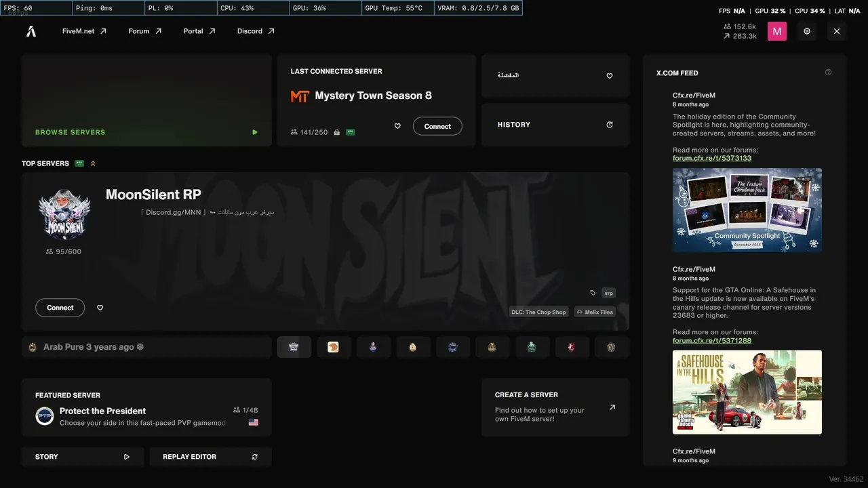Open the Create a Server card
This screenshot has width=868, height=488.
click(555, 407)
